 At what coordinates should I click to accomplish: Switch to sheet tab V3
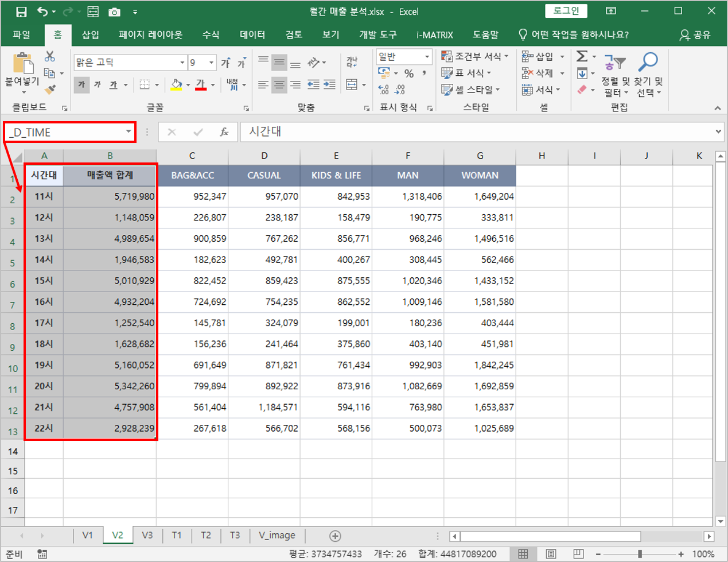pyautogui.click(x=147, y=535)
